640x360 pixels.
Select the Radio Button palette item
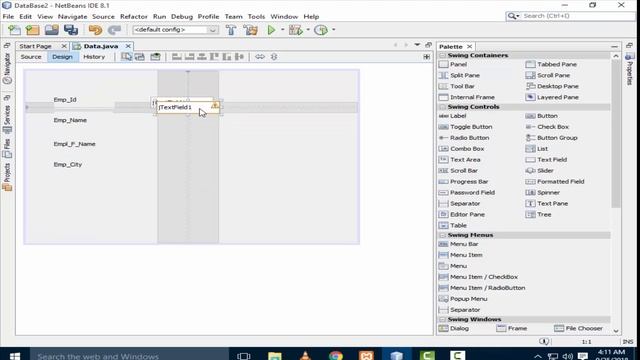coord(464,138)
